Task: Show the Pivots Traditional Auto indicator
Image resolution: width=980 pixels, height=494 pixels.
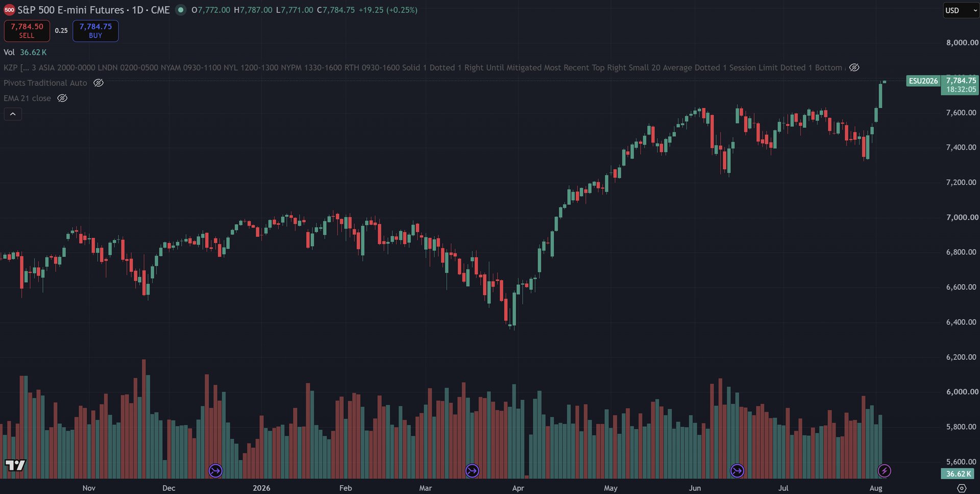Action: coord(99,83)
